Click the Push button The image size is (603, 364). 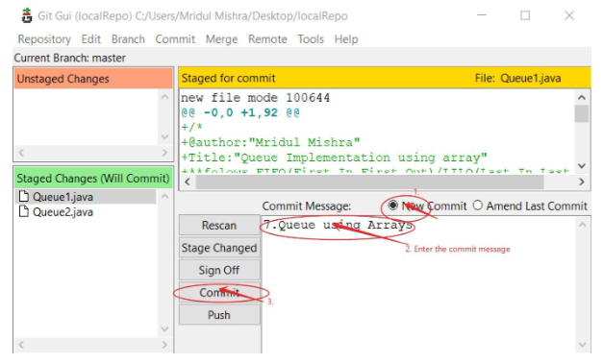click(219, 315)
